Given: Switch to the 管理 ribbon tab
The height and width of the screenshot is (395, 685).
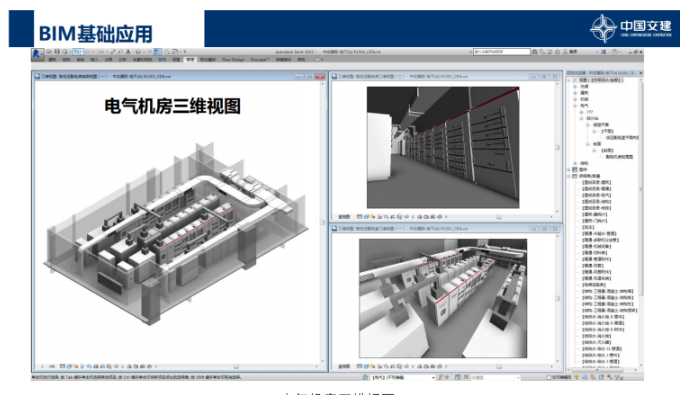Looking at the screenshot, I should [190, 59].
